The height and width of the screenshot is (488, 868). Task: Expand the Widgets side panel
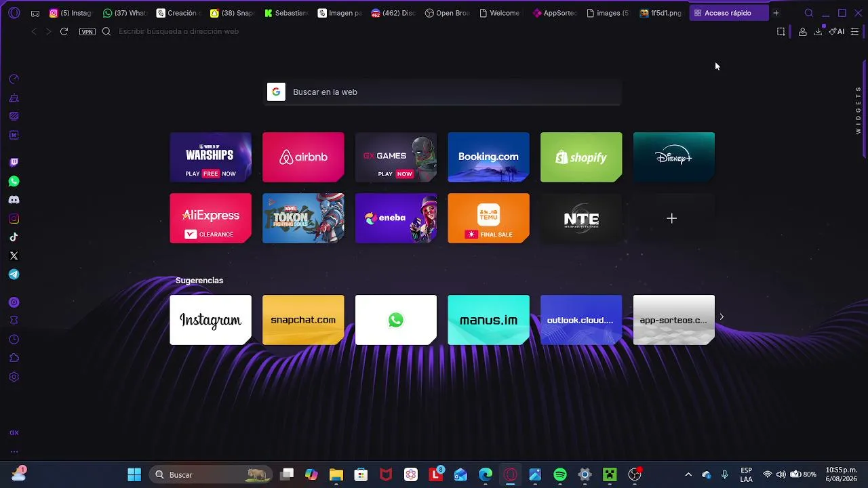[859, 110]
